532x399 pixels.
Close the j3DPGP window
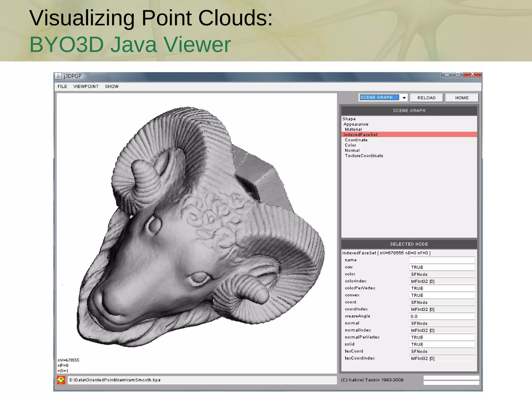point(473,75)
